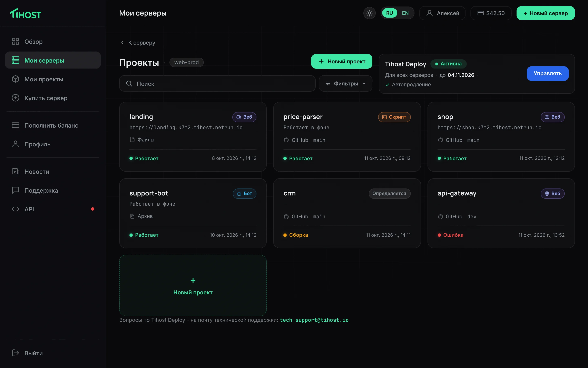This screenshot has height=368, width=588.
Task: Click the Ошибка status on api-gateway card
Action: coord(450,235)
